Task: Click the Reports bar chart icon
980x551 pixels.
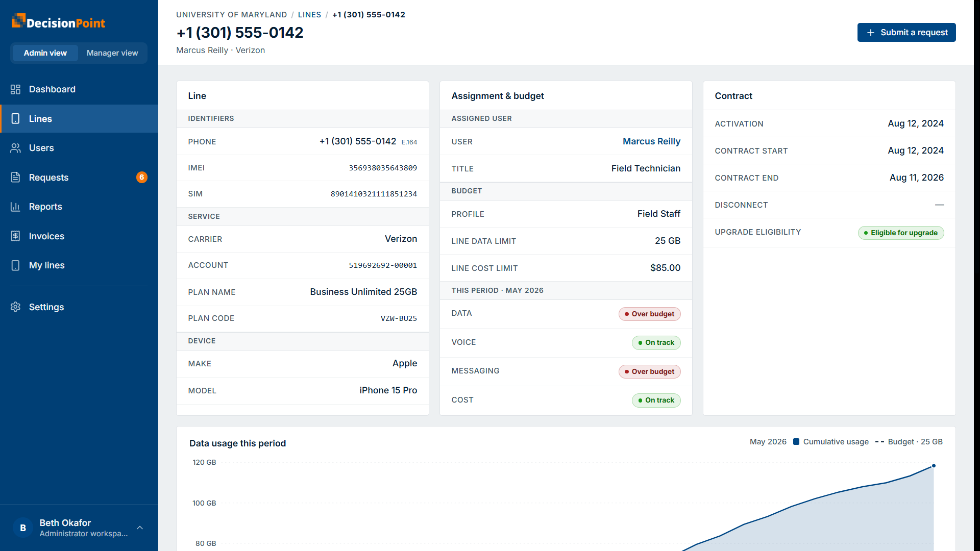Action: (x=15, y=207)
